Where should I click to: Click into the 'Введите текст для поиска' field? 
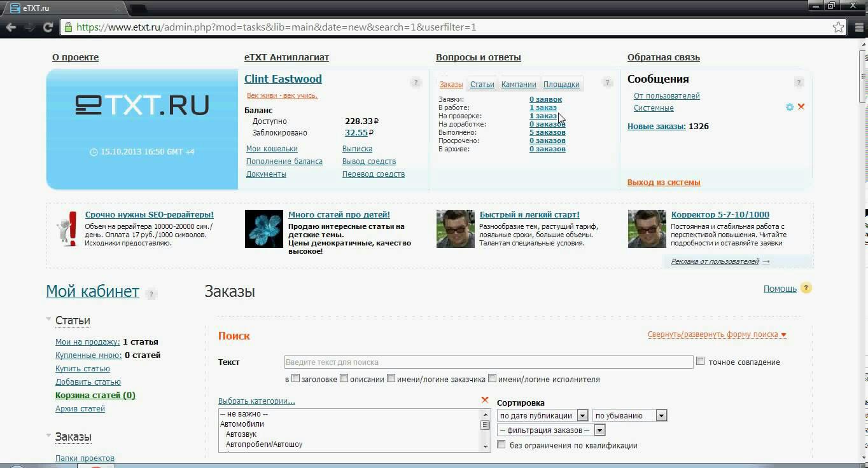coord(489,362)
